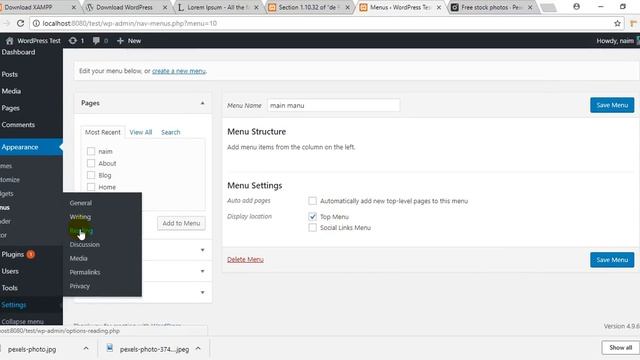Collapse the Pages panel arrow
The width and height of the screenshot is (640, 360).
(202, 103)
